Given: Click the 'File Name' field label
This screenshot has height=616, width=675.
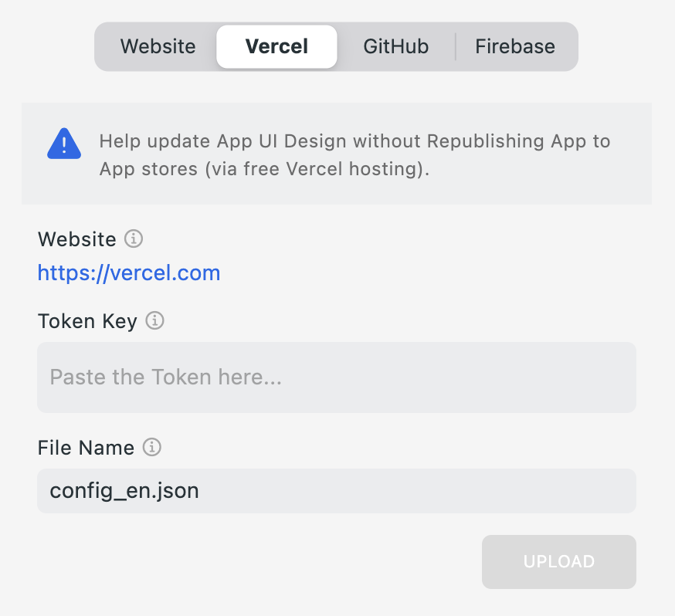Looking at the screenshot, I should point(86,448).
